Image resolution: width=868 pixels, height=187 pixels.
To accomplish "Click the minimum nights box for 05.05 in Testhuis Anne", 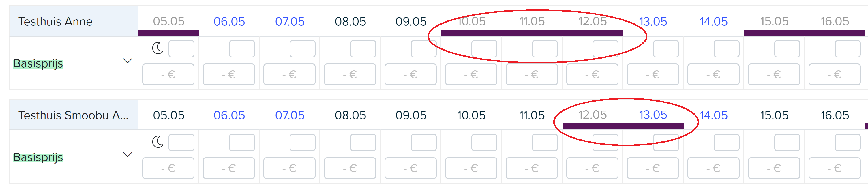I will coord(181,49).
